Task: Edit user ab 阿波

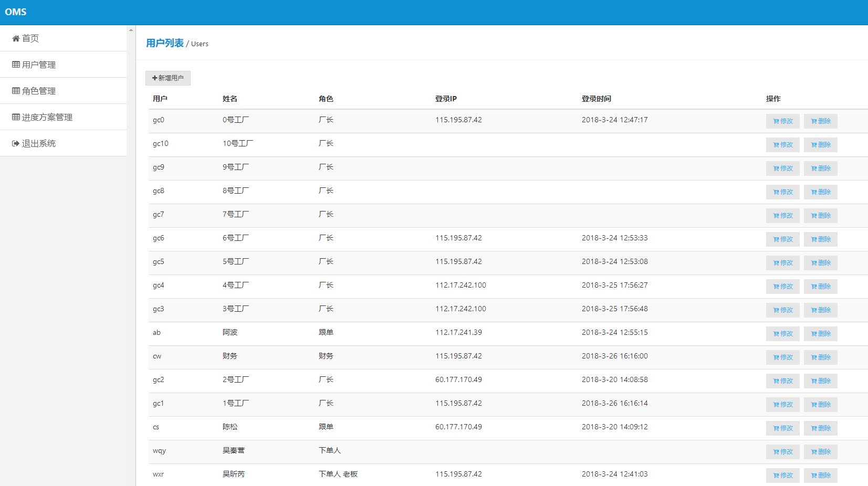Action: pyautogui.click(x=783, y=334)
